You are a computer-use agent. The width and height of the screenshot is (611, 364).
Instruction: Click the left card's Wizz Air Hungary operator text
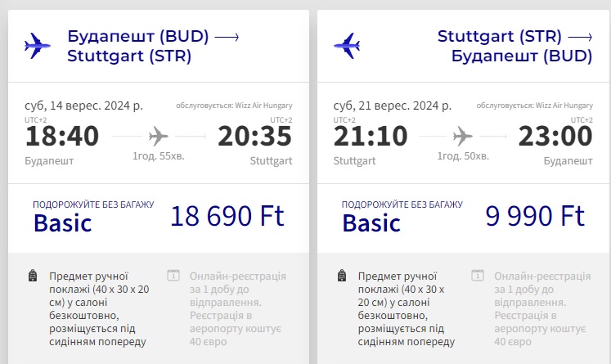point(234,106)
